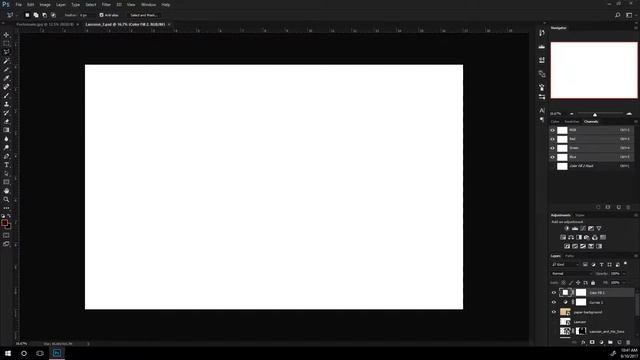Screen dimensions: 640x360
Task: Select the Eyedropper tool
Action: point(6,78)
